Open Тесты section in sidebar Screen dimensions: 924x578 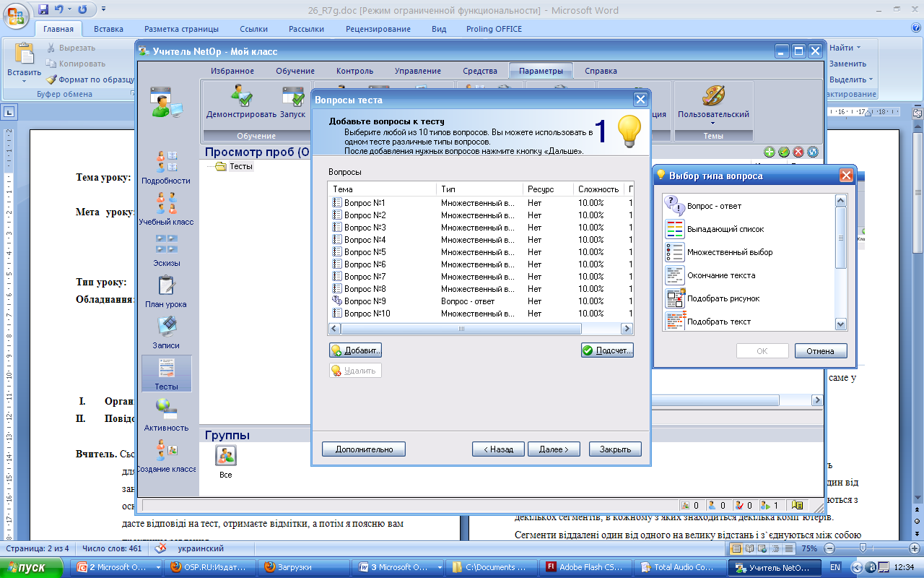[166, 374]
